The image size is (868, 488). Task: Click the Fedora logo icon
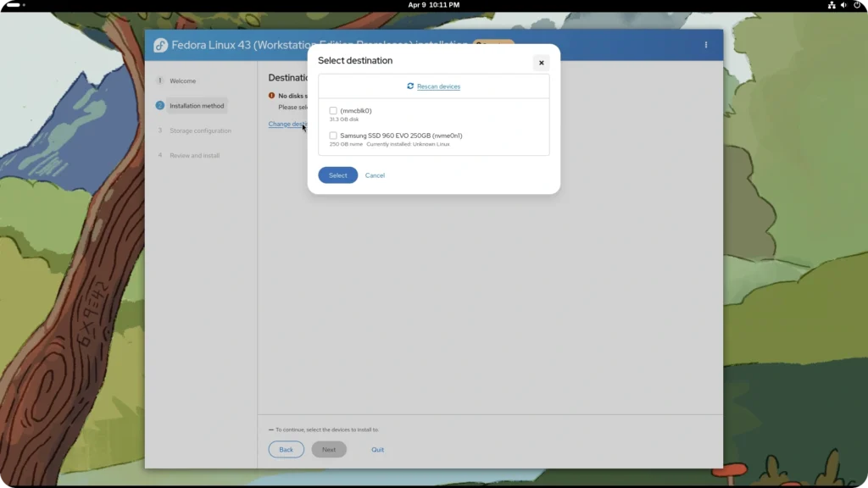[160, 46]
